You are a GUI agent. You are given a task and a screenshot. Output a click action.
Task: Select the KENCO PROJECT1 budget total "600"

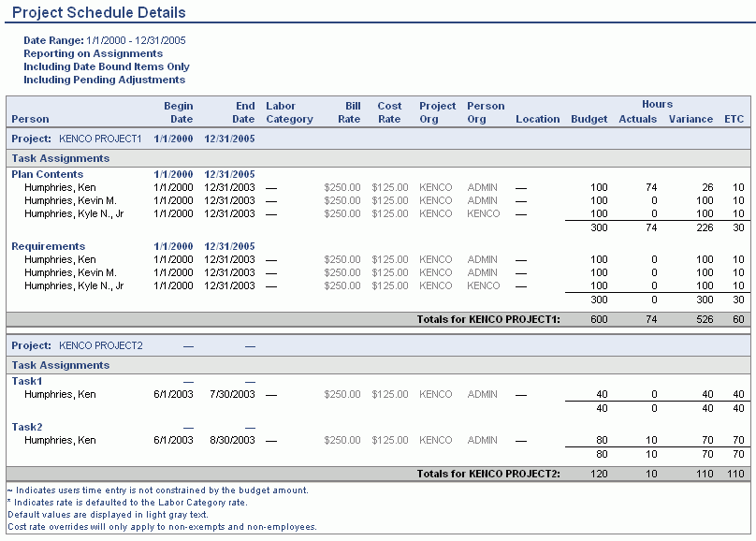[x=600, y=319]
